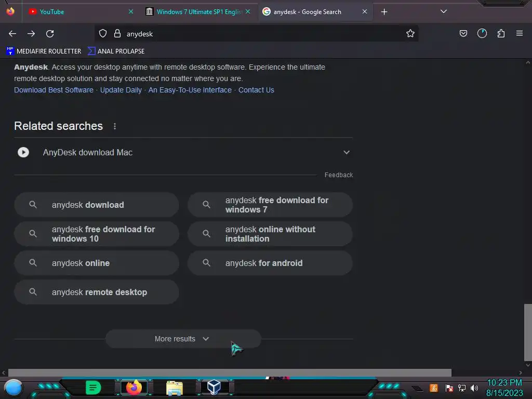Open Action Center flag tray icon
Viewport: 532px width, 399px height.
449,388
